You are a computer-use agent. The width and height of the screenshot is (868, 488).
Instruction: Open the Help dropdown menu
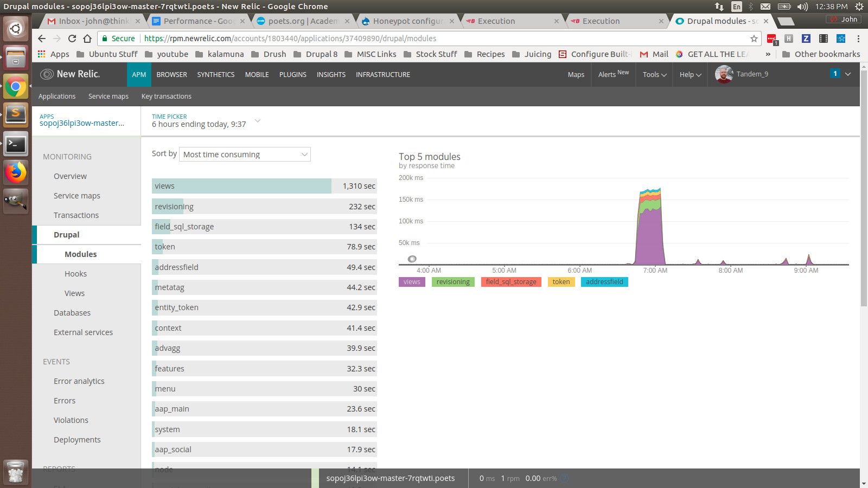point(691,75)
